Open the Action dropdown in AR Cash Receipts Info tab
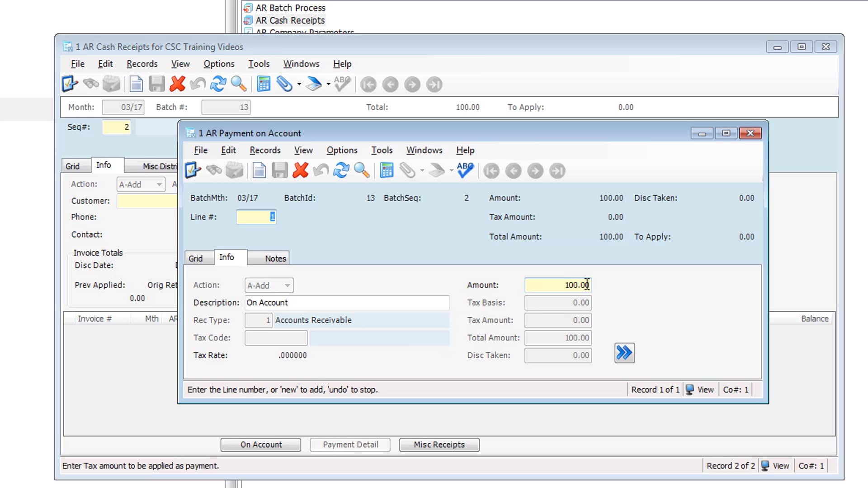 click(x=159, y=184)
